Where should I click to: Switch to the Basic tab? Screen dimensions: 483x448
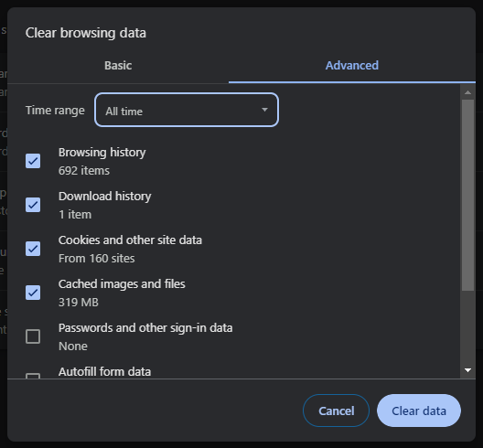[118, 66]
